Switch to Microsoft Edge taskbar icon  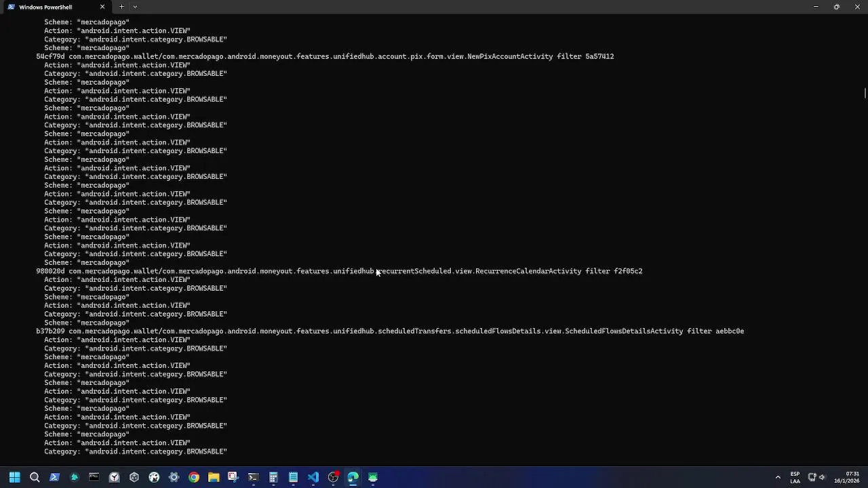pos(353,477)
